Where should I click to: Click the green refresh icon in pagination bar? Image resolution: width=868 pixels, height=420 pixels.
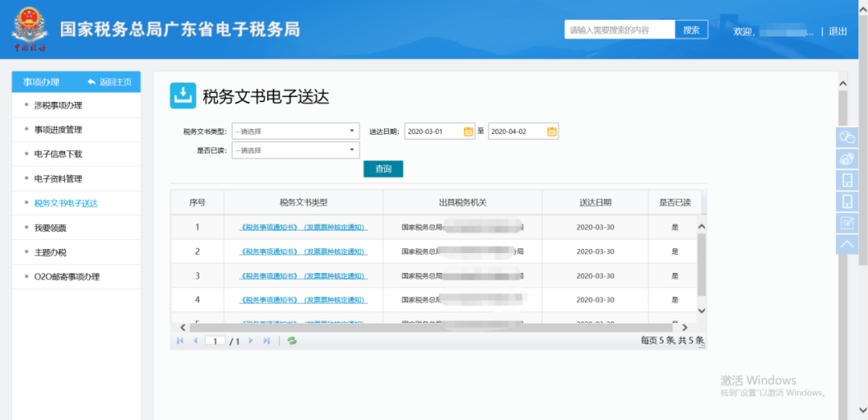point(292,340)
